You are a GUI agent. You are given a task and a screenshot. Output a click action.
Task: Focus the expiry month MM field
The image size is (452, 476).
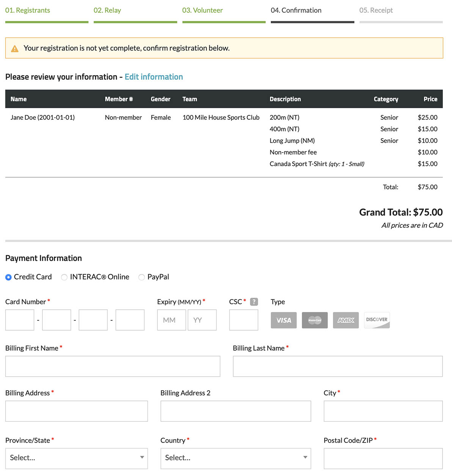point(171,320)
